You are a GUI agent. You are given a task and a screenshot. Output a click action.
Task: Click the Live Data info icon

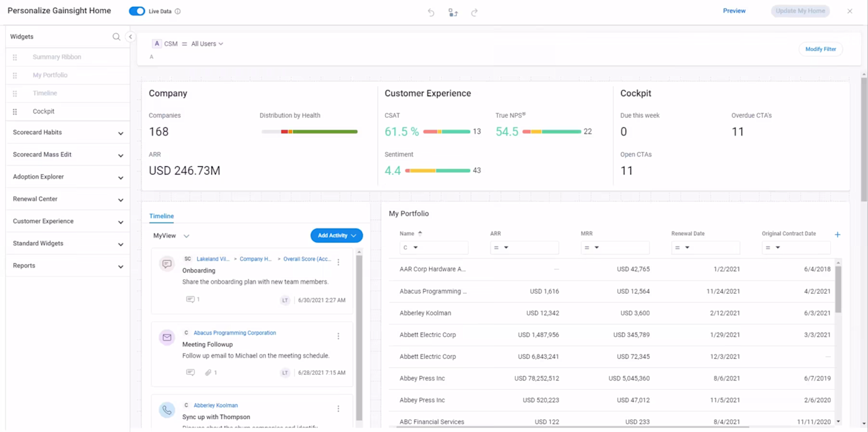tap(178, 12)
